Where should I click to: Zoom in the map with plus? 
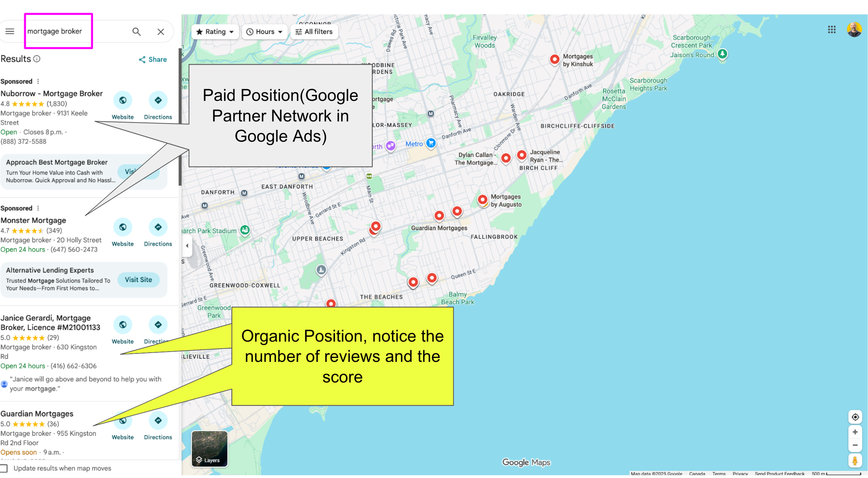coord(855,432)
